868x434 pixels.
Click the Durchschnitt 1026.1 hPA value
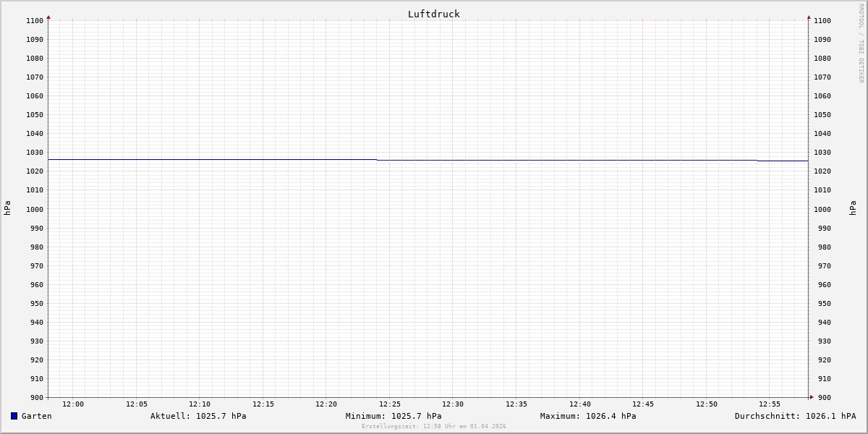pos(795,416)
